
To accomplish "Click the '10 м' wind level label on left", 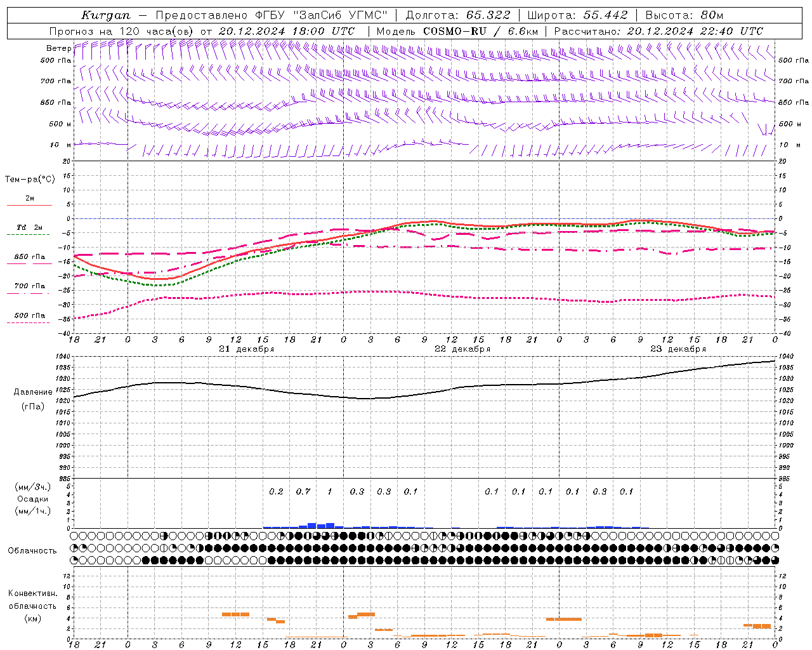I will coord(61,145).
